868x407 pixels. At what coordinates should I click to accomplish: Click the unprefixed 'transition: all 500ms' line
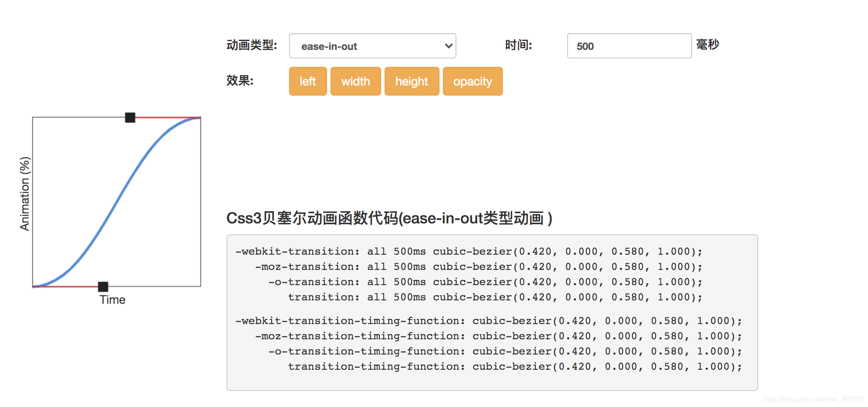point(495,297)
